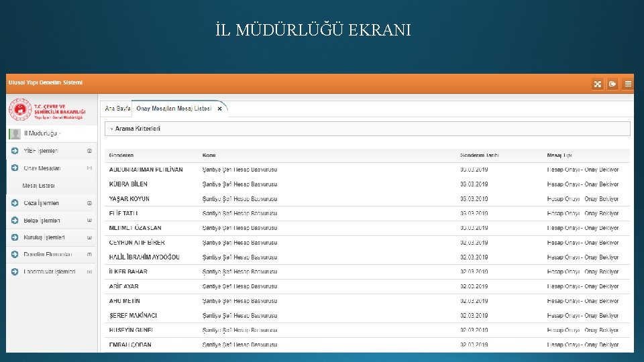Image resolution: width=644 pixels, height=362 pixels.
Task: Expand Laboratuvar İşlemleri with its plus icon
Action: (89, 271)
